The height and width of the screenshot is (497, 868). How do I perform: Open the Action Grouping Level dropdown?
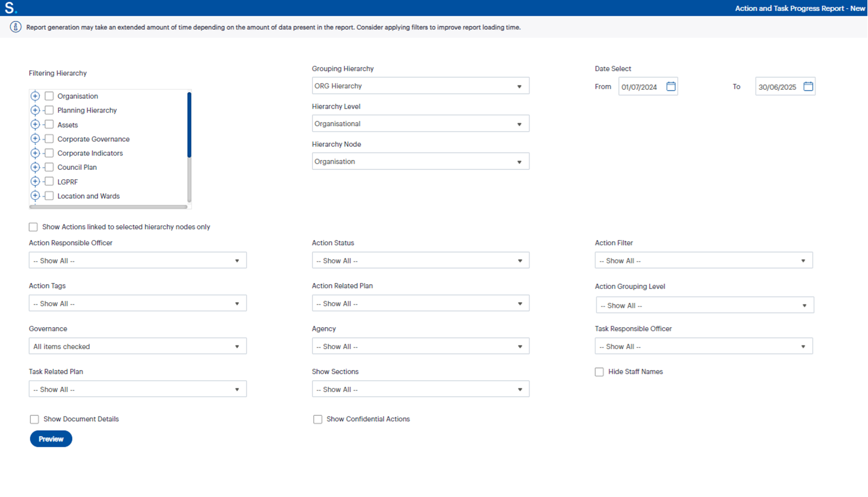tap(705, 305)
